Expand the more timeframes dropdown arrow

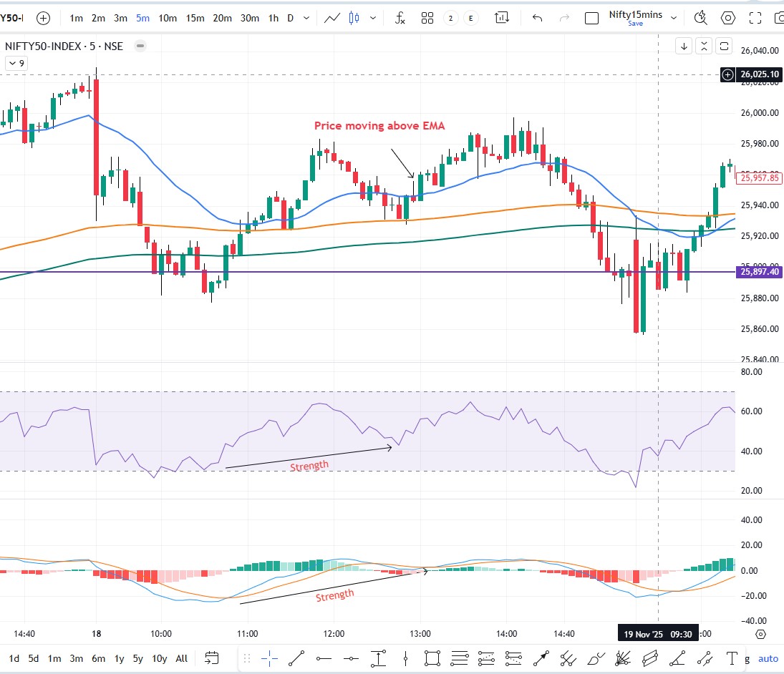[x=307, y=19]
